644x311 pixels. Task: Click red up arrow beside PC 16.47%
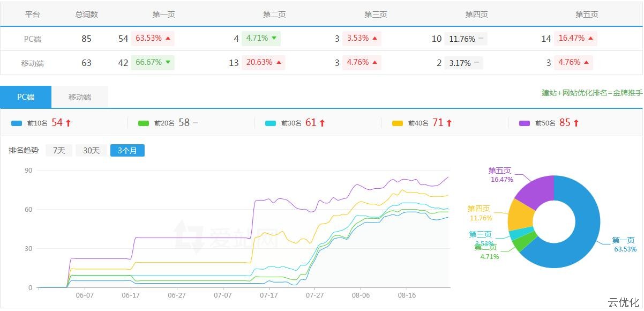590,39
